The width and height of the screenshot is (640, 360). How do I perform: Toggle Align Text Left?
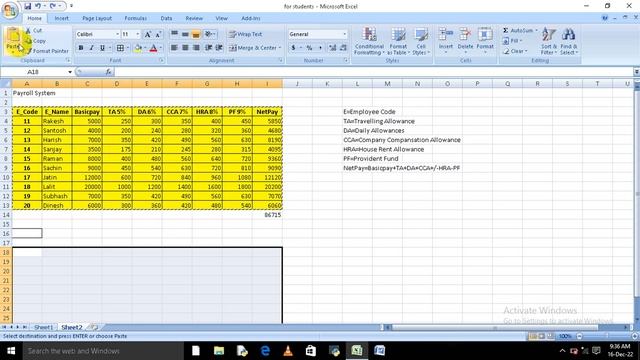(174, 48)
